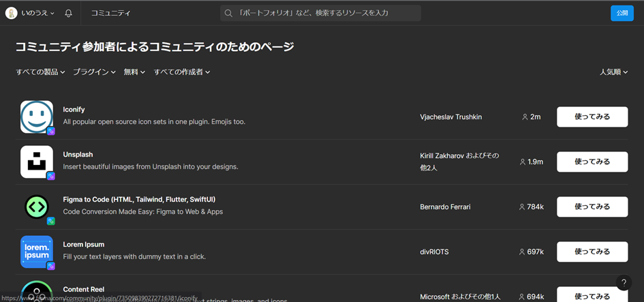Open author Bernardo Ferrari's profile

445,207
